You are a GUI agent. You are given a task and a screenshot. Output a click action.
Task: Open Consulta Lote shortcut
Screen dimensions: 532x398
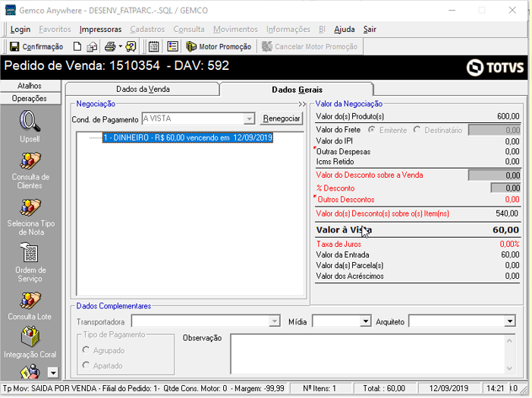(30, 306)
